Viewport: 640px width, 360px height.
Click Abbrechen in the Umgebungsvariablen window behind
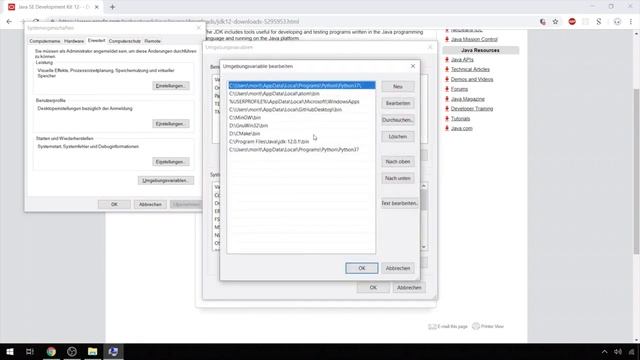(409, 287)
